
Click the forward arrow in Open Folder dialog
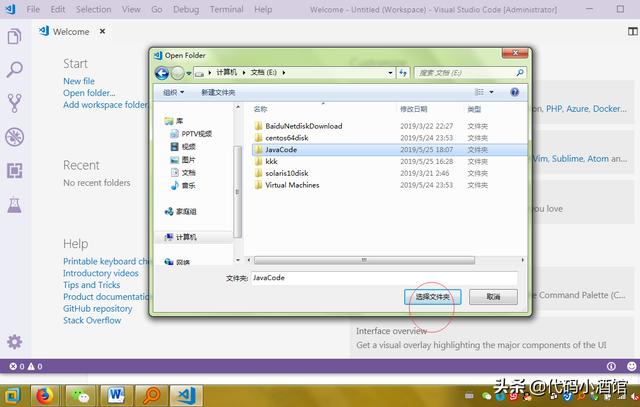click(178, 73)
